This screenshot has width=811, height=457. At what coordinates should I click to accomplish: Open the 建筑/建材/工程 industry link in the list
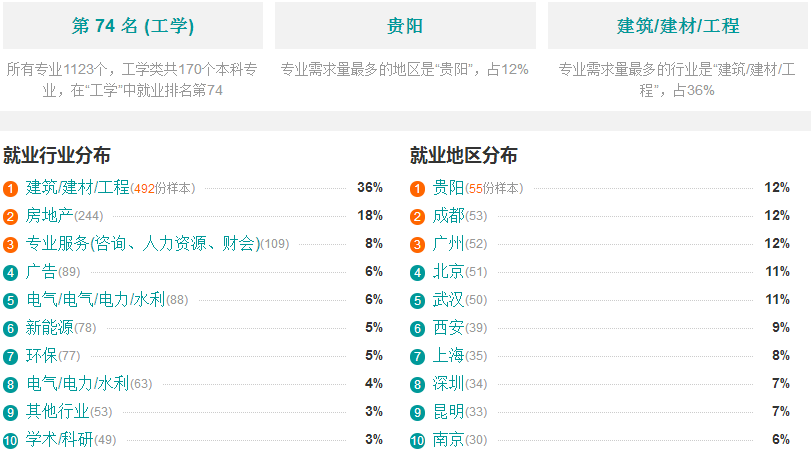(78, 188)
